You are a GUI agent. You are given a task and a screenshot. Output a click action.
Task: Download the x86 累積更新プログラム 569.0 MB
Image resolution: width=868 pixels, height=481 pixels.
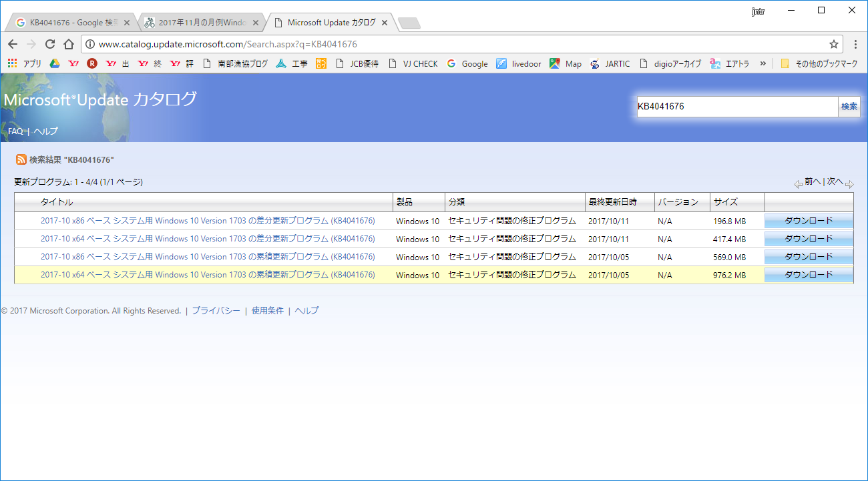click(809, 257)
